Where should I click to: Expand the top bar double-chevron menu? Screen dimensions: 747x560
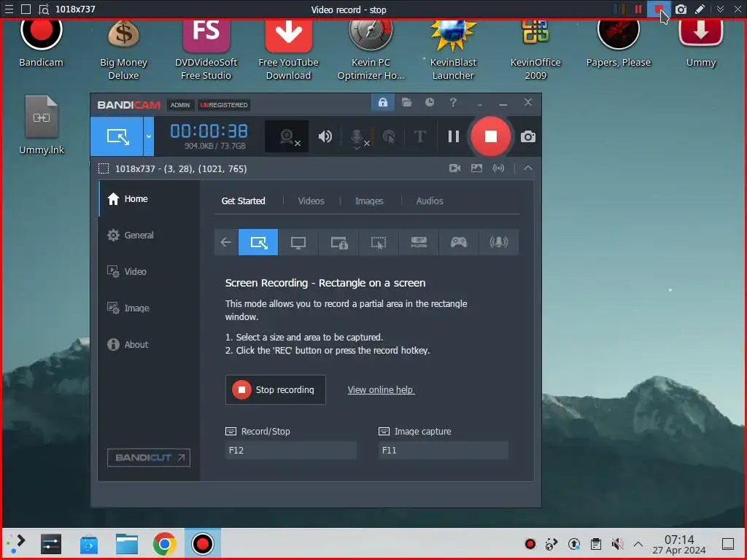pos(720,9)
